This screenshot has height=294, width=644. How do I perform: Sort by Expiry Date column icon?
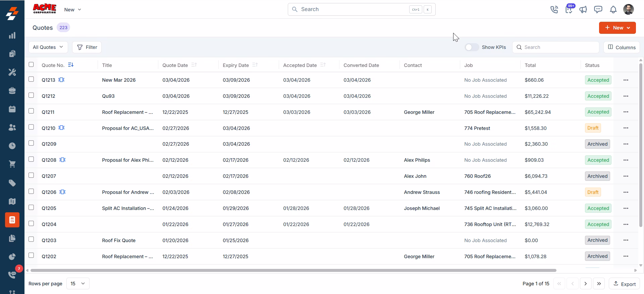[255, 65]
